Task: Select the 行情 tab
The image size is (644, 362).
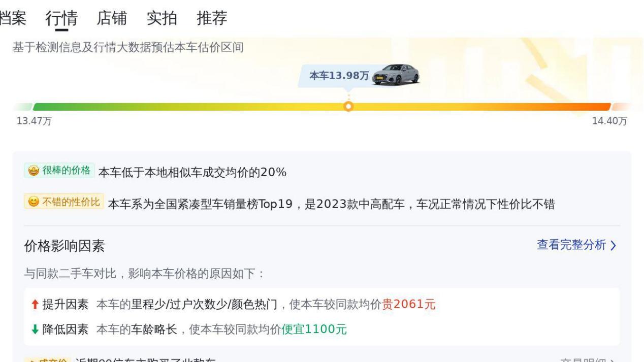Action: click(x=61, y=18)
